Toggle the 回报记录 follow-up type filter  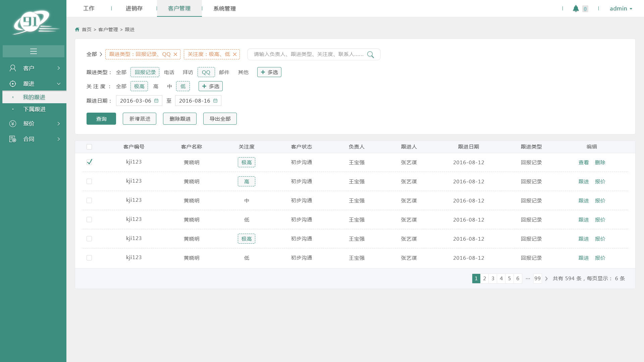pos(145,72)
